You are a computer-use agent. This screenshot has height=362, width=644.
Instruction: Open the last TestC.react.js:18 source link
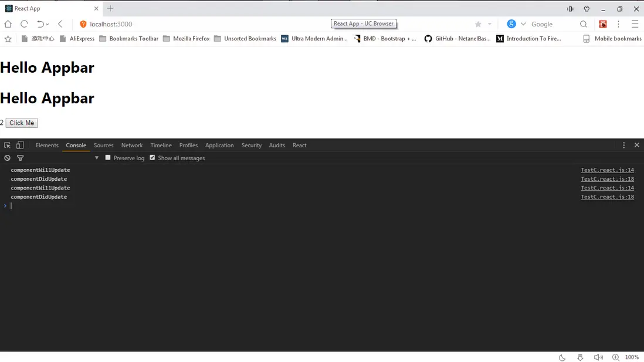pos(608,197)
